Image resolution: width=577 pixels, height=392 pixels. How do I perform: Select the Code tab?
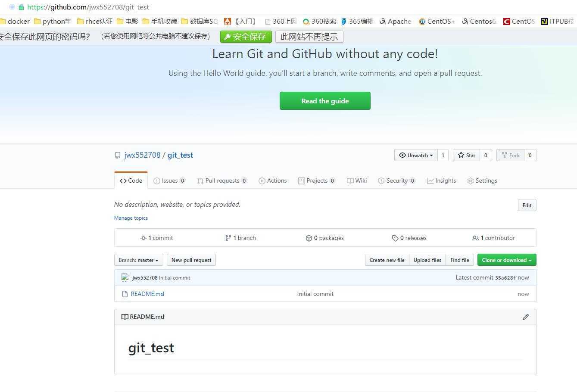coord(131,181)
